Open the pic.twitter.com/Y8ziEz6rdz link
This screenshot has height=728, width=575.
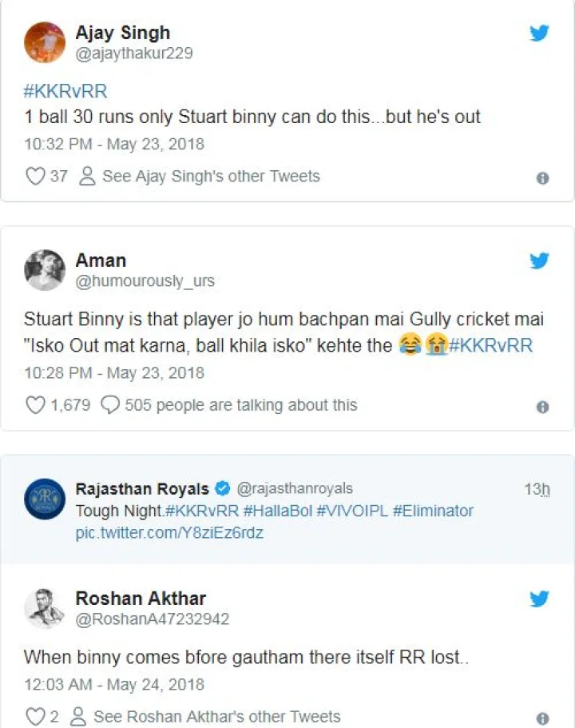[x=169, y=533]
